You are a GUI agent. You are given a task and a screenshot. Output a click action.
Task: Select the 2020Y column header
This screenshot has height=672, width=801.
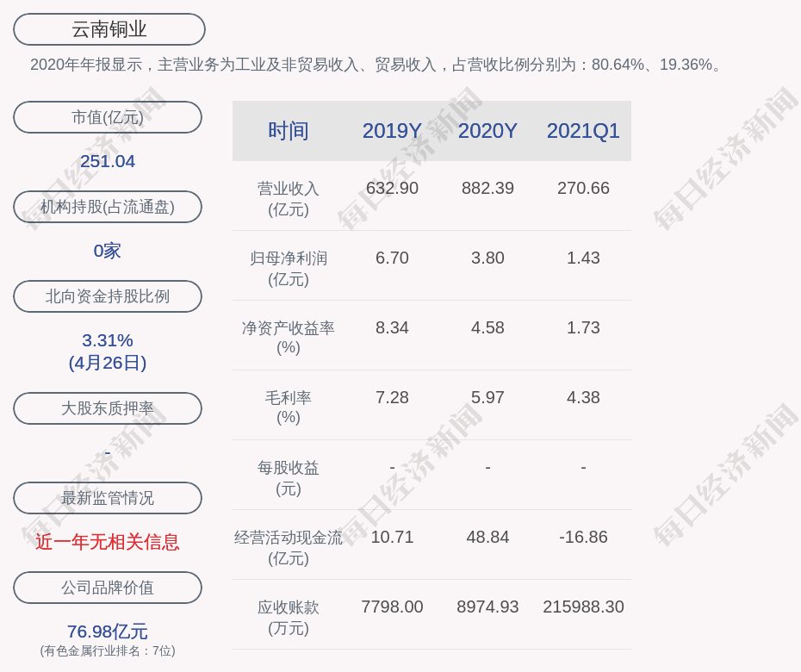(487, 131)
